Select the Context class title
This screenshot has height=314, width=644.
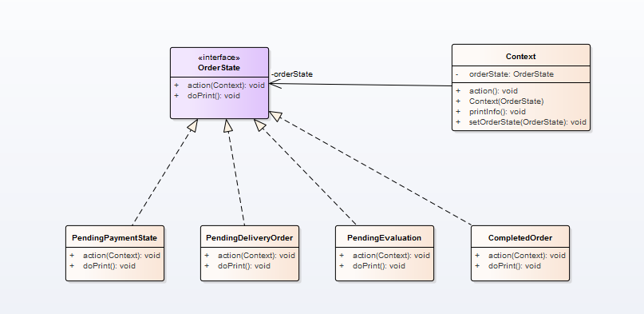coord(520,57)
